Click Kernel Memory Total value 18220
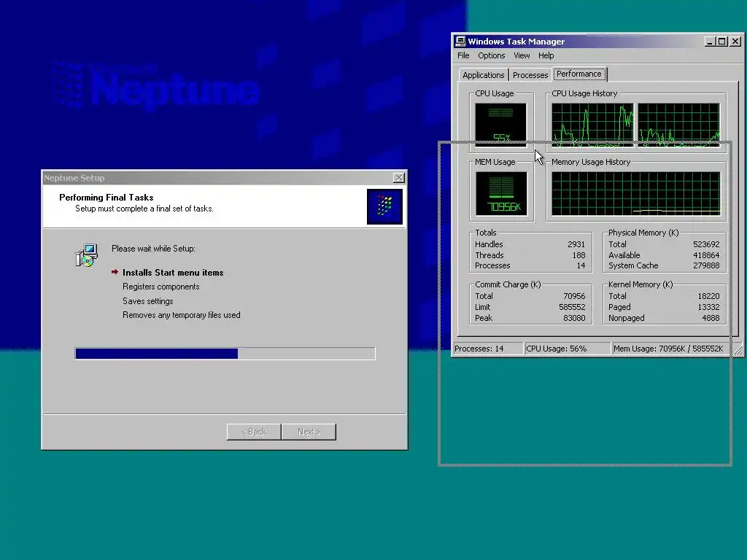The image size is (747, 560). click(x=708, y=296)
